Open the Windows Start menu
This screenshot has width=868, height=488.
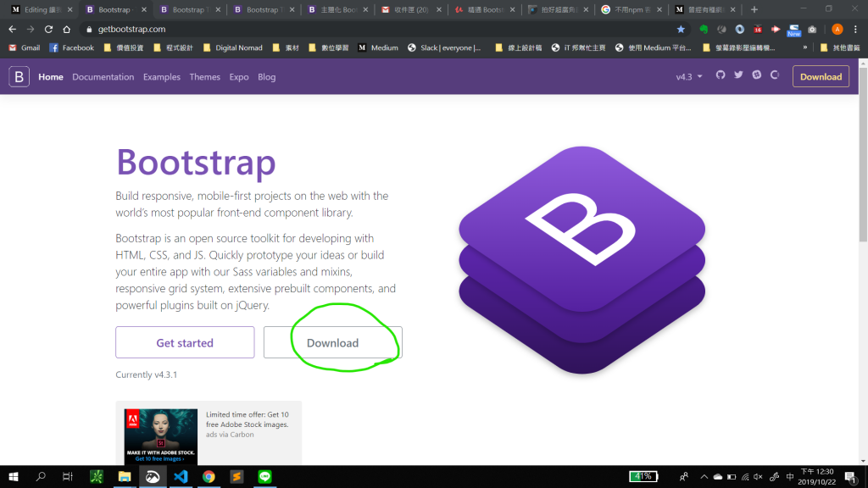[x=14, y=476]
